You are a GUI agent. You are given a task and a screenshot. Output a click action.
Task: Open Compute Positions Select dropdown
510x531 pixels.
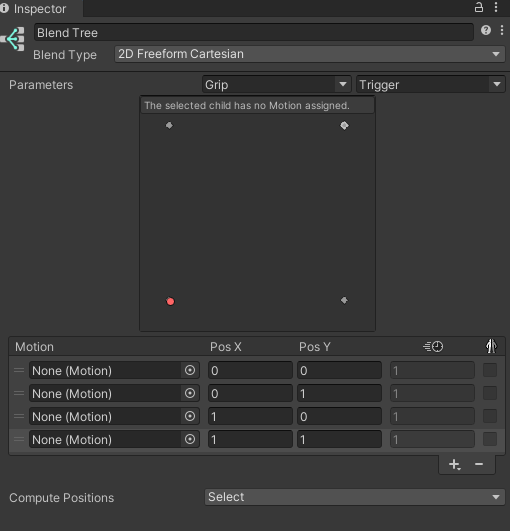[x=355, y=497]
